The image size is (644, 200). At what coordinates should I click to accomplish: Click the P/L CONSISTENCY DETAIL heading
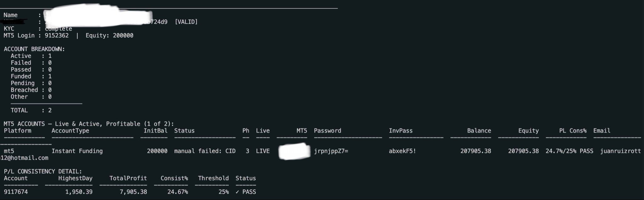[43, 171]
